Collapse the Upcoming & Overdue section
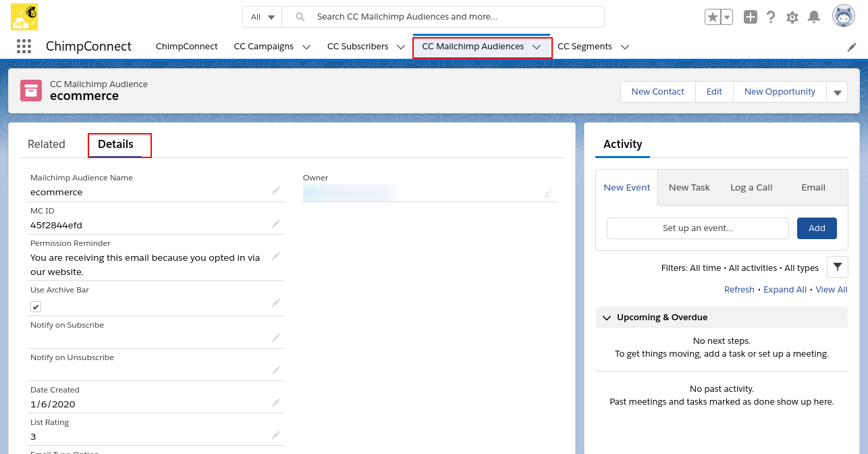Viewport: 868px width, 454px height. (x=607, y=318)
